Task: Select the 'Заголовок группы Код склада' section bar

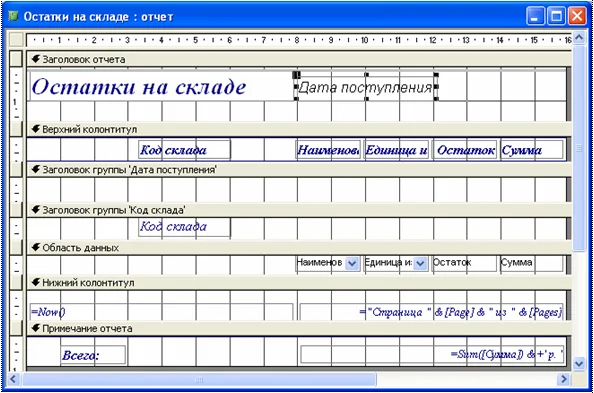Action: (x=299, y=210)
